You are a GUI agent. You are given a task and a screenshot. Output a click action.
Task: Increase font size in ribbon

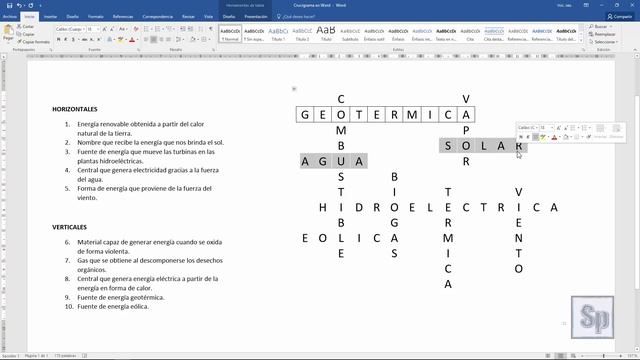(x=104, y=29)
